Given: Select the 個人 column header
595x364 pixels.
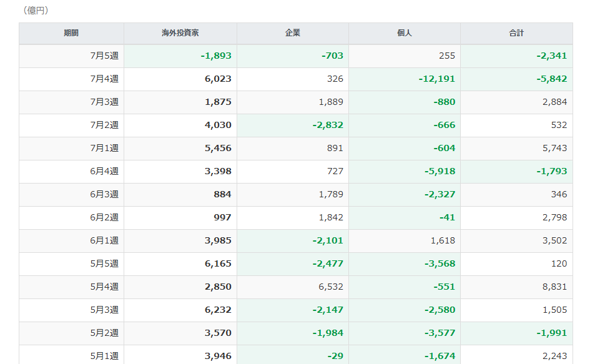Looking at the screenshot, I should coord(405,33).
